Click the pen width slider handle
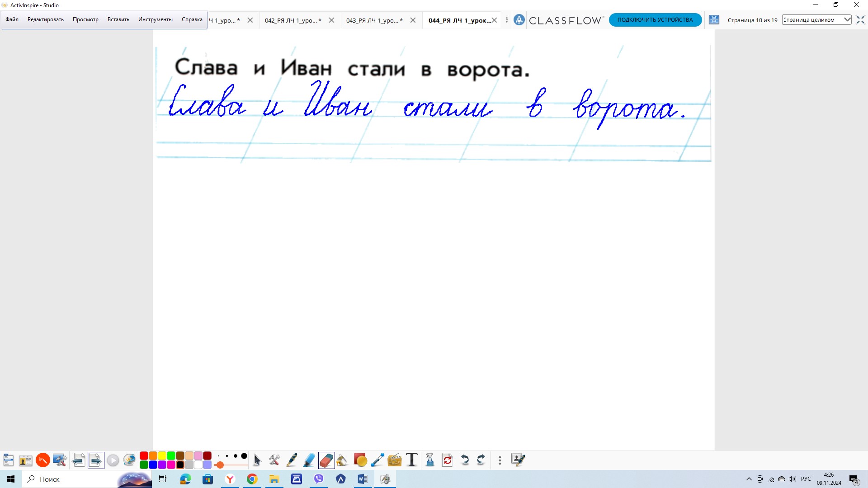868x488 pixels. 219,465
